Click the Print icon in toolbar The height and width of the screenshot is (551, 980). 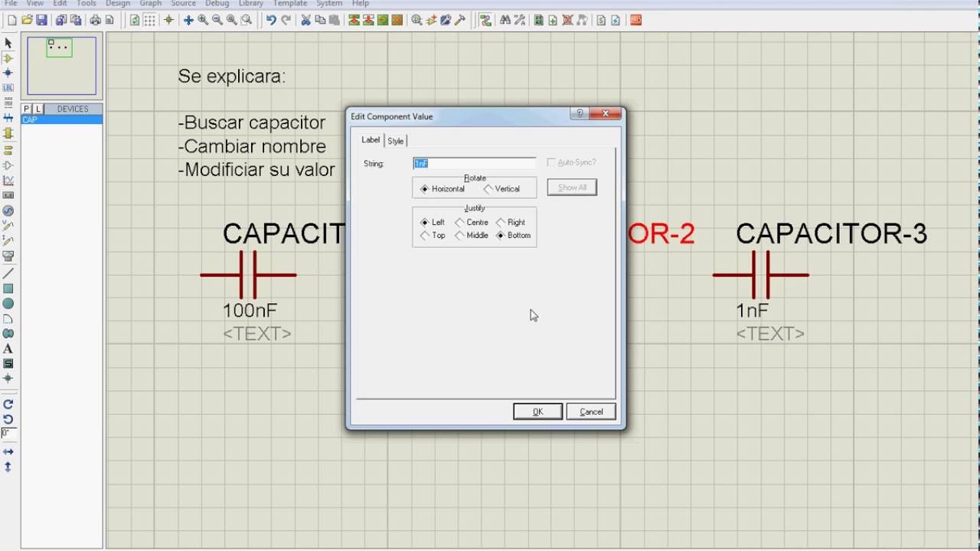coord(95,20)
